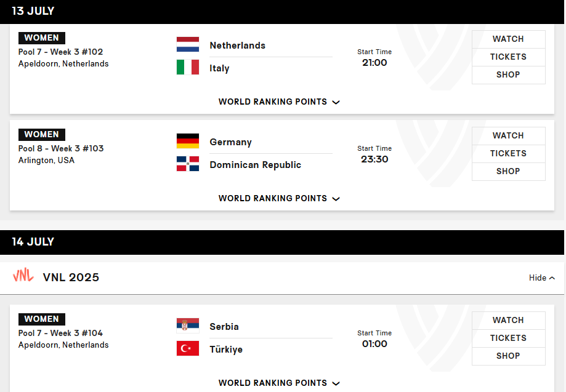
Task: Expand World Ranking Points for Serbia vs Türkiye
Action: tap(279, 383)
